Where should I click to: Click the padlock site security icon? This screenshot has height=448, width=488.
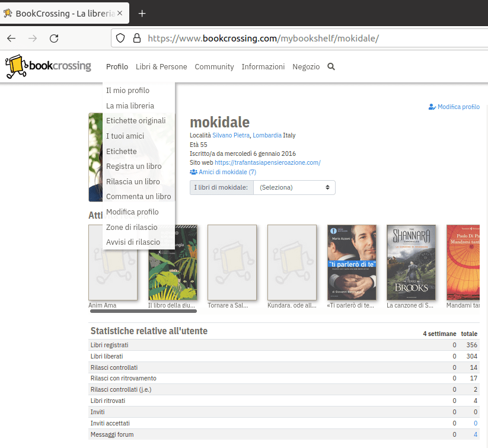point(136,39)
